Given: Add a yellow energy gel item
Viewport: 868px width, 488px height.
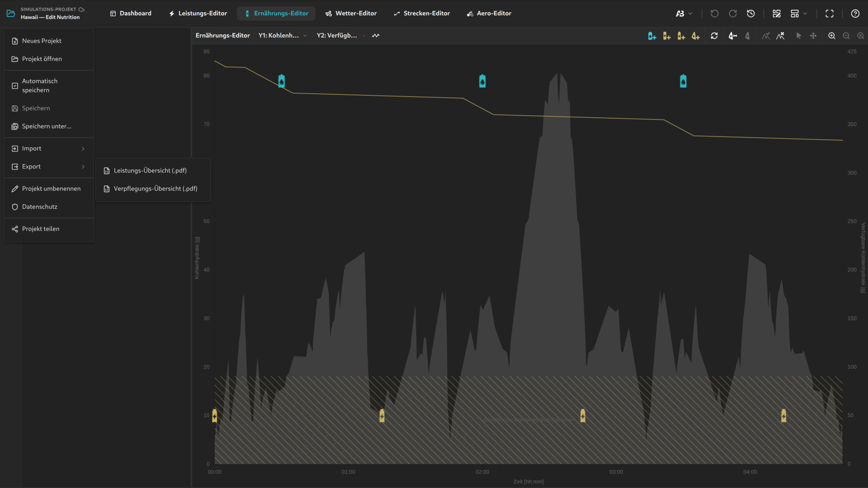Looking at the screenshot, I should [x=667, y=36].
